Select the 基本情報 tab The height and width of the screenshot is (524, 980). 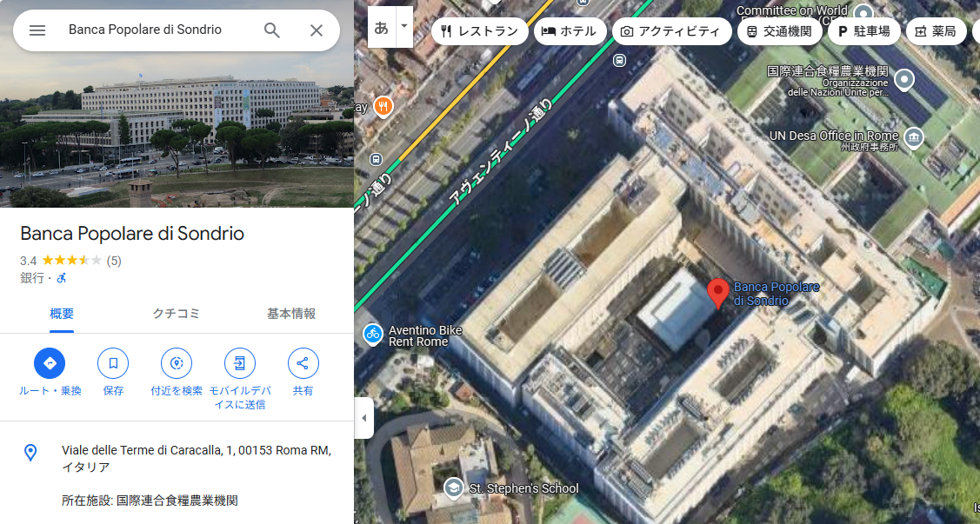click(291, 314)
